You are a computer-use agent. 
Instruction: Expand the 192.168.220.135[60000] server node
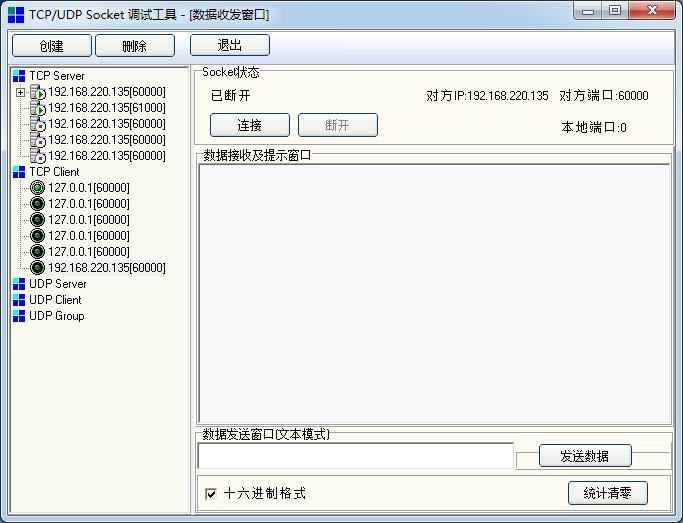(x=20, y=92)
